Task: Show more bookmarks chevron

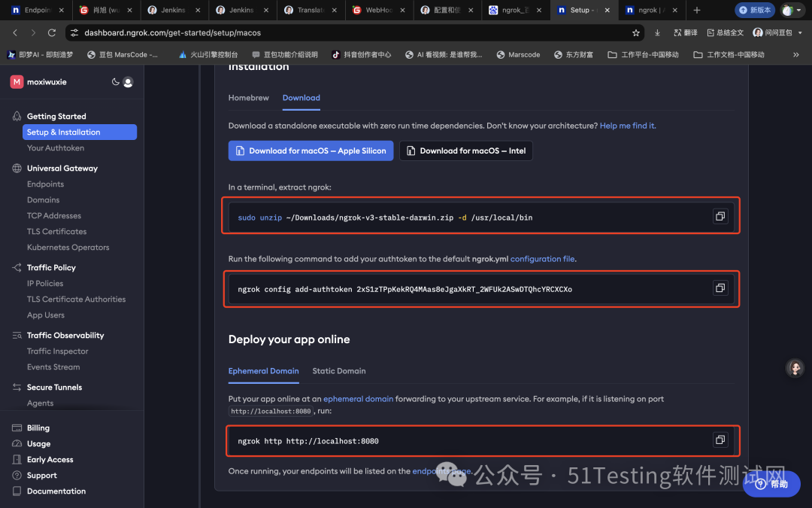Action: tap(796, 54)
